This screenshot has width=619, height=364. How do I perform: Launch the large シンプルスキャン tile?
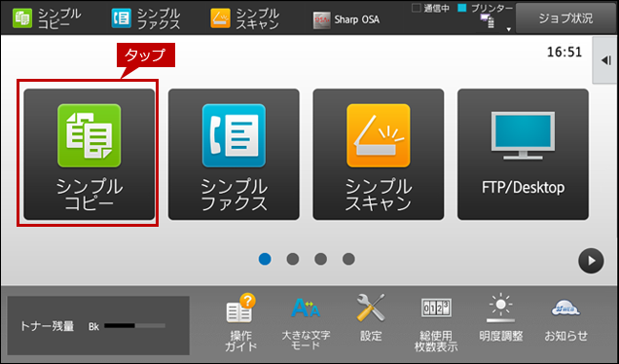[x=379, y=155]
